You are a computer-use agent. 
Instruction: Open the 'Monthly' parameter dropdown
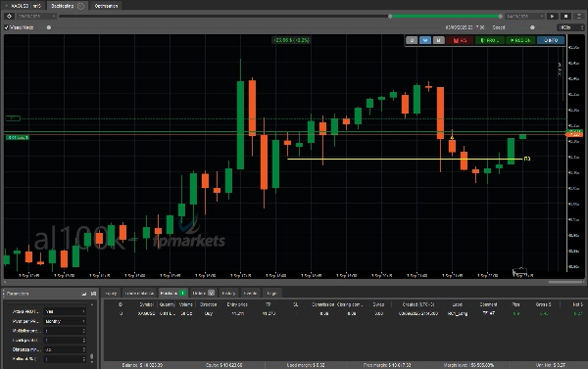tap(66, 321)
